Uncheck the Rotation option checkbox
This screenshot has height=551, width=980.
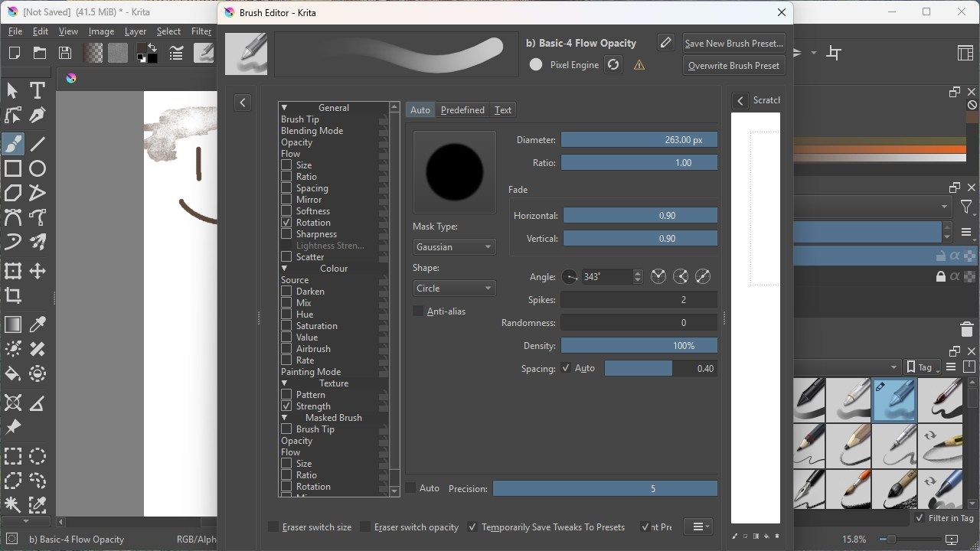tap(286, 222)
